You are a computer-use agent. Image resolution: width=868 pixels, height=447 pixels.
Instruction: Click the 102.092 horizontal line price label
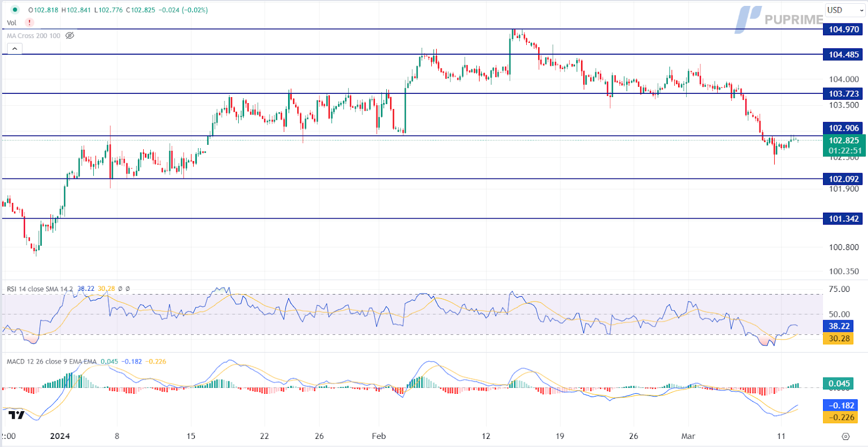[843, 179]
